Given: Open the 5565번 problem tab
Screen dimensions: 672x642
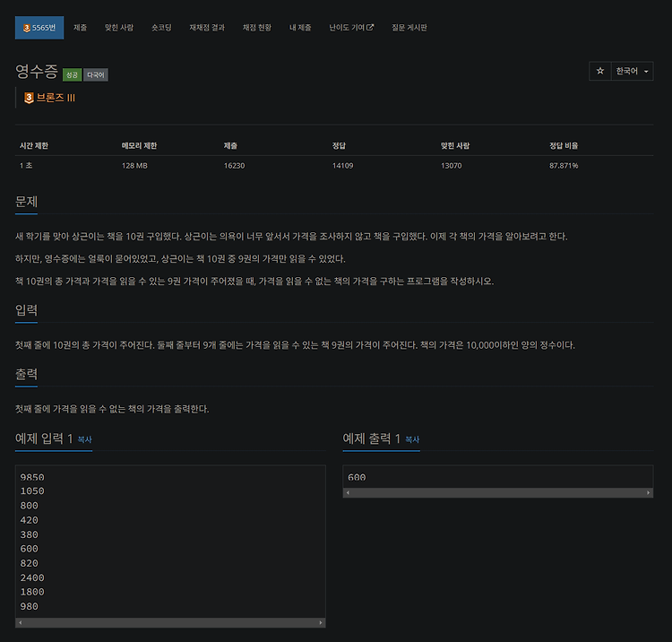Looking at the screenshot, I should (39, 28).
